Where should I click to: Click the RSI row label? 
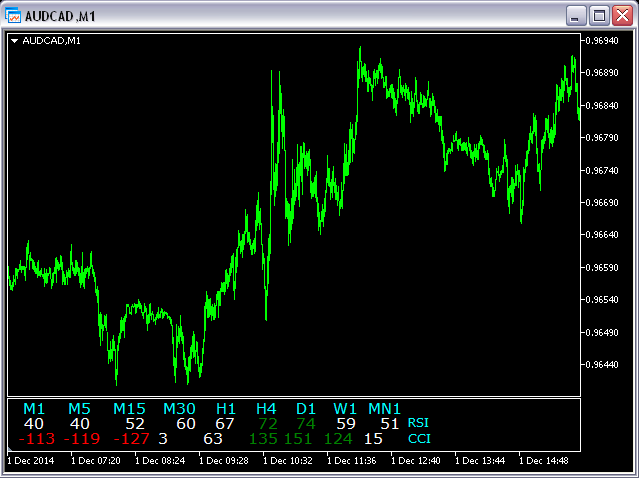(418, 423)
